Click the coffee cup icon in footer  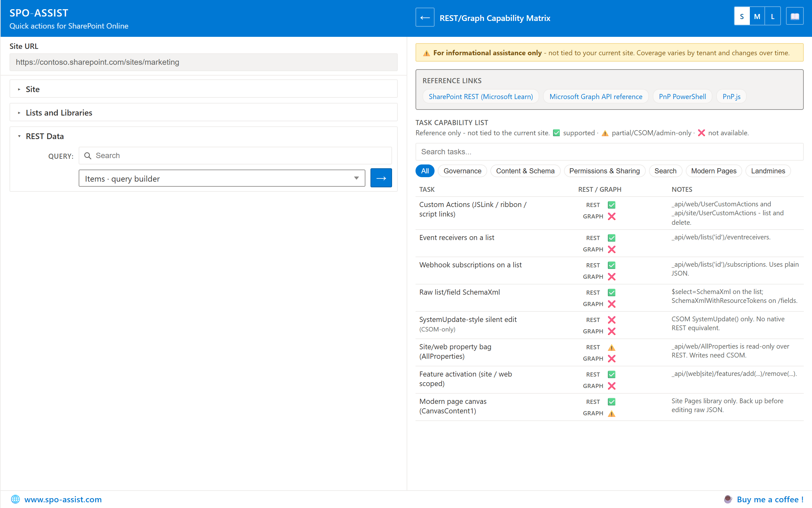(728, 499)
